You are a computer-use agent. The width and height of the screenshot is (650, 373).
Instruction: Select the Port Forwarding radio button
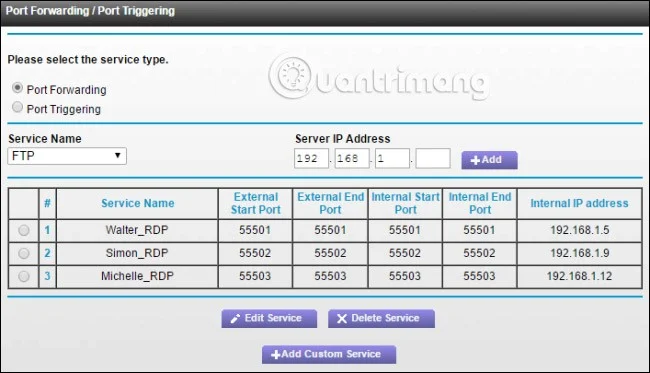17,88
